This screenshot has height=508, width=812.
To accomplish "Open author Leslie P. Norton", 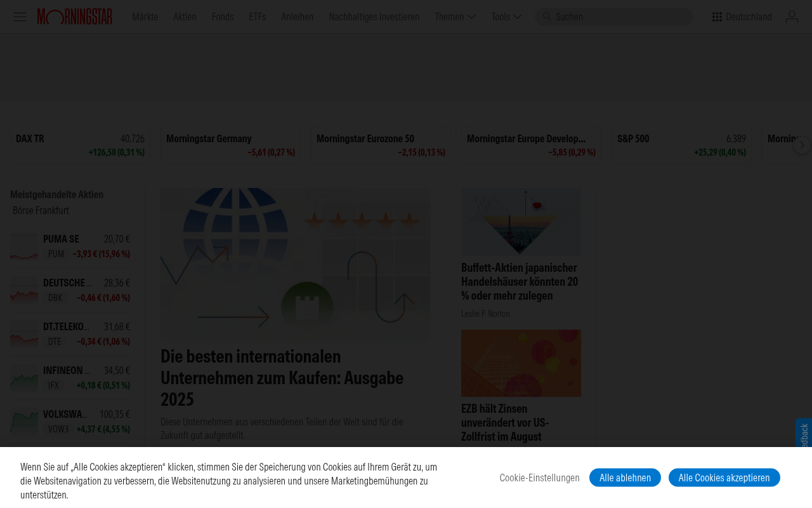I will pos(485,313).
